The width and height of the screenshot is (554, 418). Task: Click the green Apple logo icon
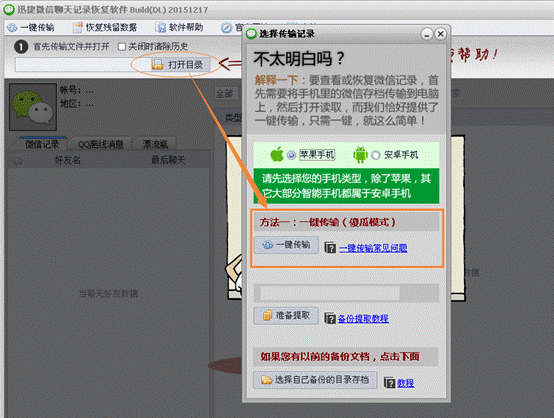[x=277, y=154]
